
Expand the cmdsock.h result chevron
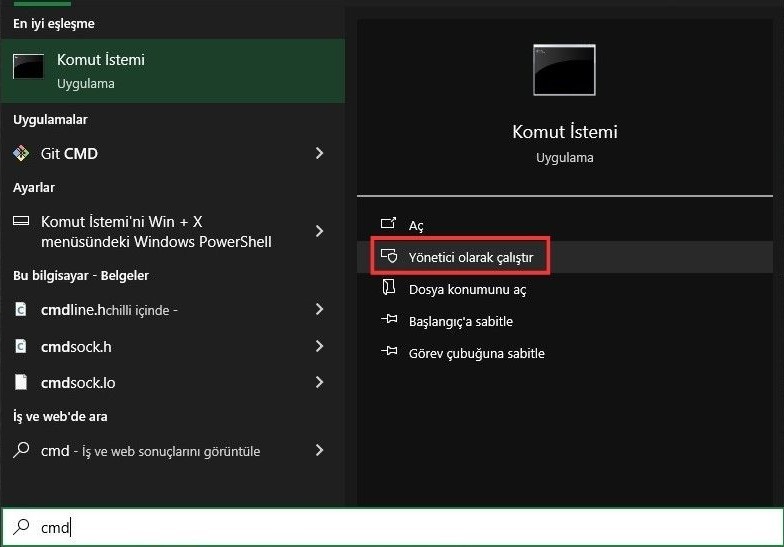[x=319, y=346]
